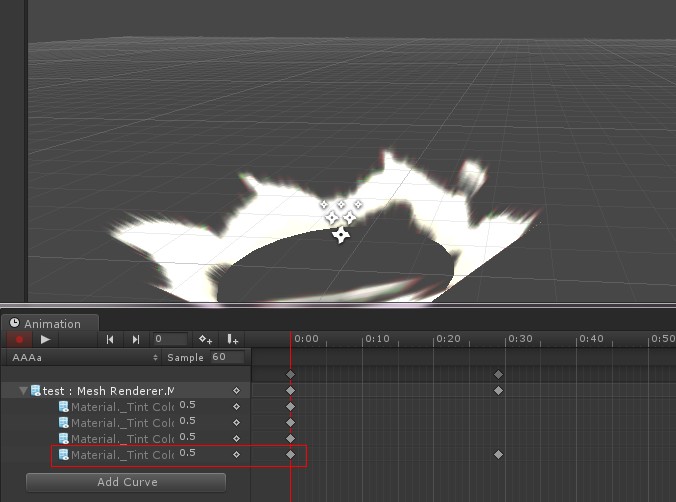Screen dimensions: 676x502
Task: Select the second Material._Tint Color property row
Action: 125,423
